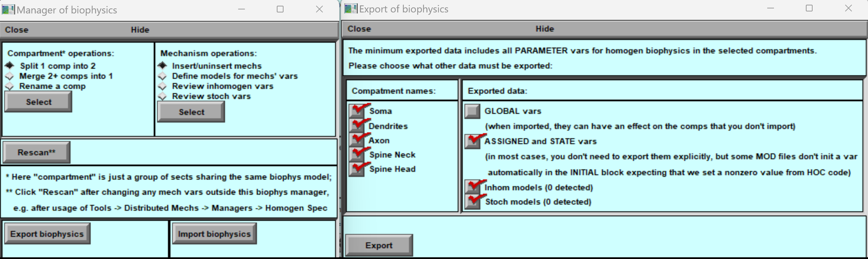Toggle the Axon compartment checkbox
The width and height of the screenshot is (868, 259).
[x=356, y=140]
